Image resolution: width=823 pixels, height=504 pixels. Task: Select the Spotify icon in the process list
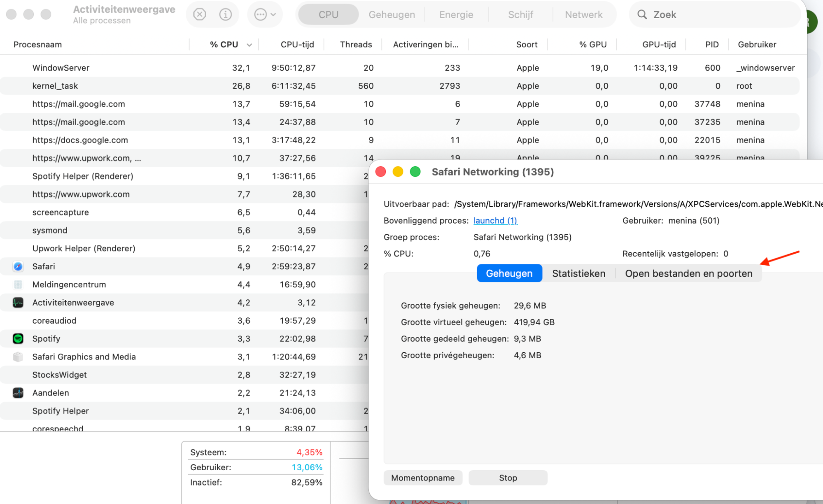click(x=18, y=338)
